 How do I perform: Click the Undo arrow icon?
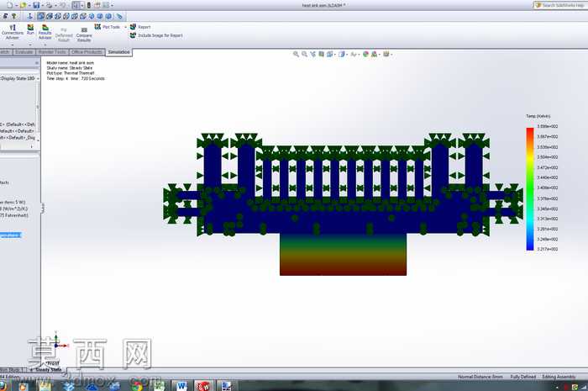pyautogui.click(x=62, y=5)
